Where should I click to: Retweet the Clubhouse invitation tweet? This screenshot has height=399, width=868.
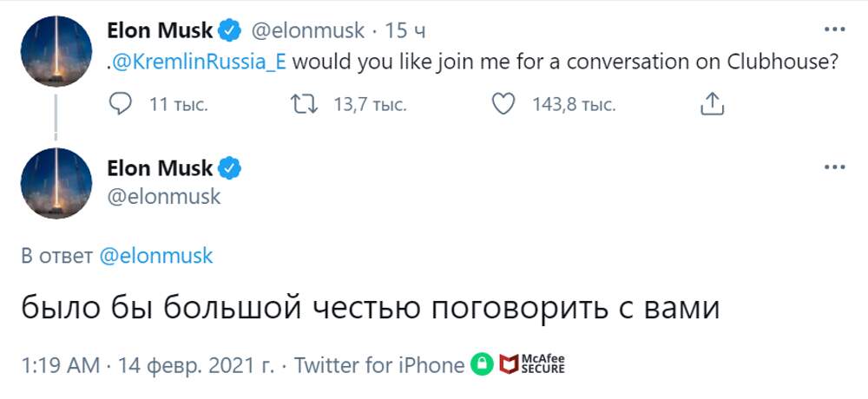(x=304, y=105)
